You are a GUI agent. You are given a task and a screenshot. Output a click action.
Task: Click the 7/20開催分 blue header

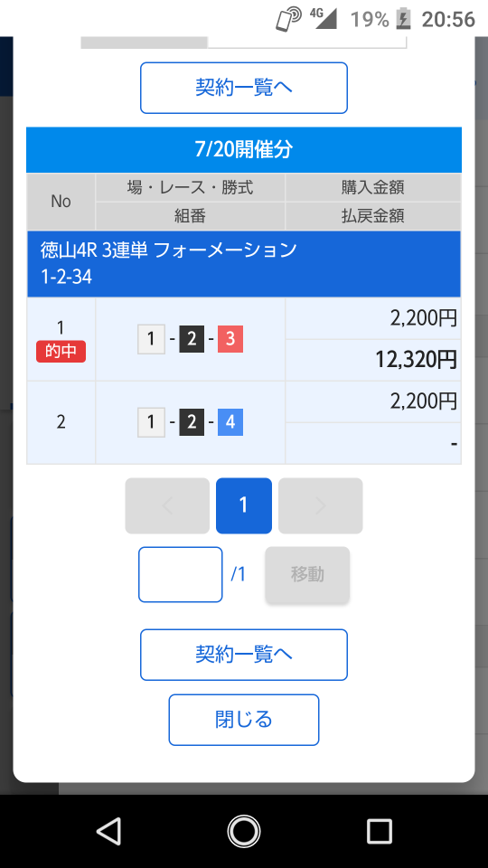[x=243, y=149]
